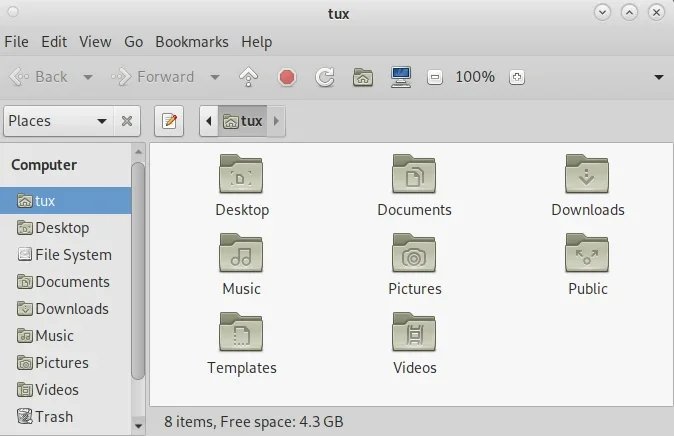Open the Back history dropdown arrow
Image resolution: width=674 pixels, height=436 pixels.
pyautogui.click(x=88, y=77)
